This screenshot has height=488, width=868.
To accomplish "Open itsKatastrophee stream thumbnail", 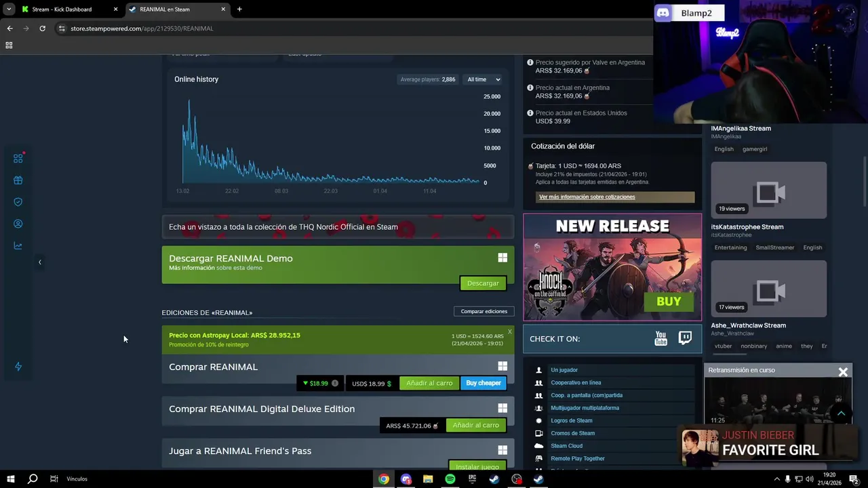I will point(769,190).
